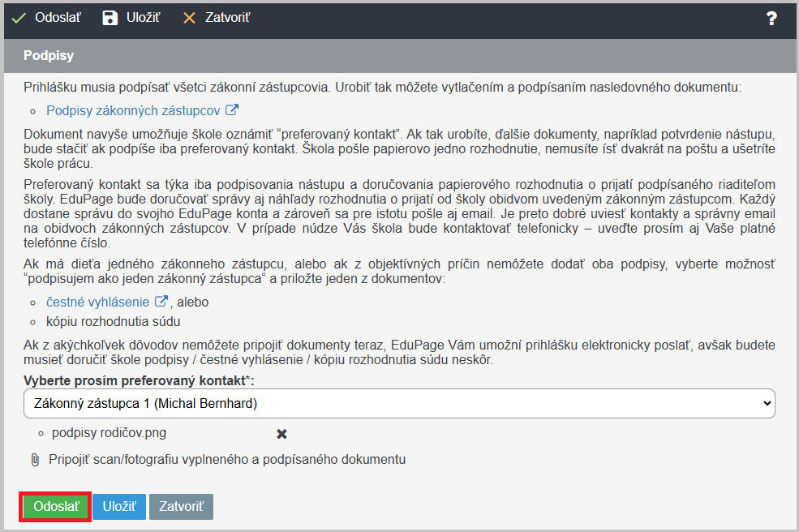Click the green checkmark Odoslať in top bar
Screen dimensions: 799x532
46,18
